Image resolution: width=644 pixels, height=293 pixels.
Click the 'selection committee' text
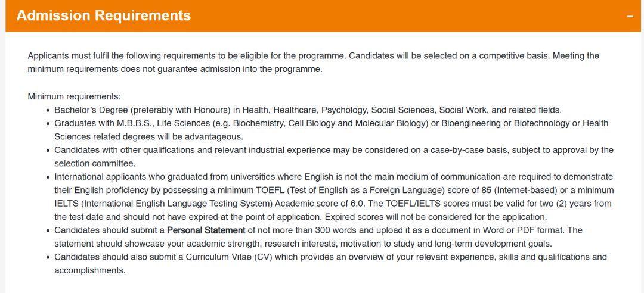coord(95,163)
